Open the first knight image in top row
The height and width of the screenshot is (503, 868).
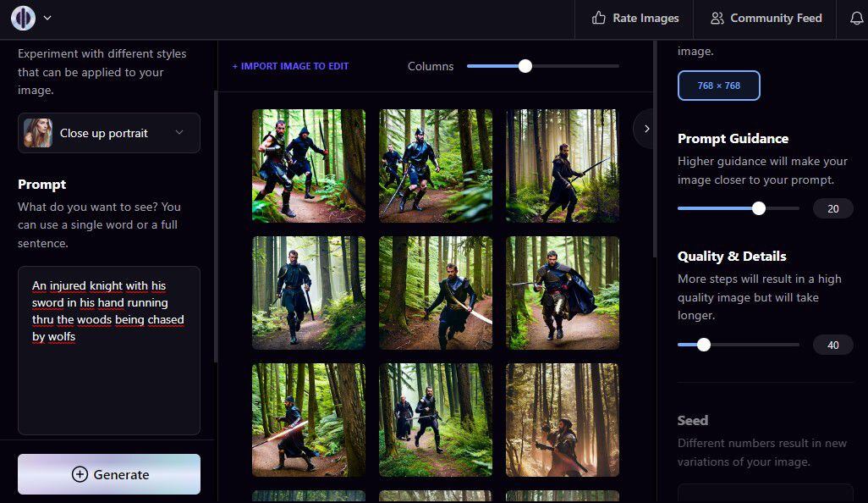point(309,166)
